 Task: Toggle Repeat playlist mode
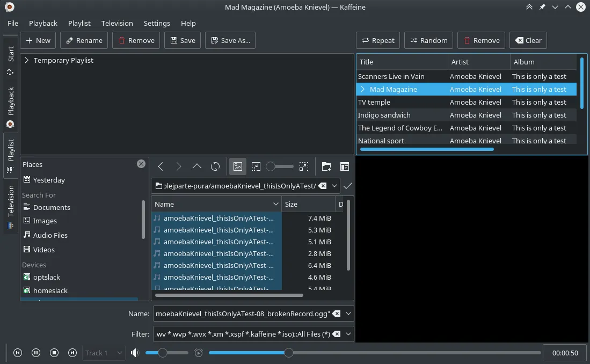378,40
